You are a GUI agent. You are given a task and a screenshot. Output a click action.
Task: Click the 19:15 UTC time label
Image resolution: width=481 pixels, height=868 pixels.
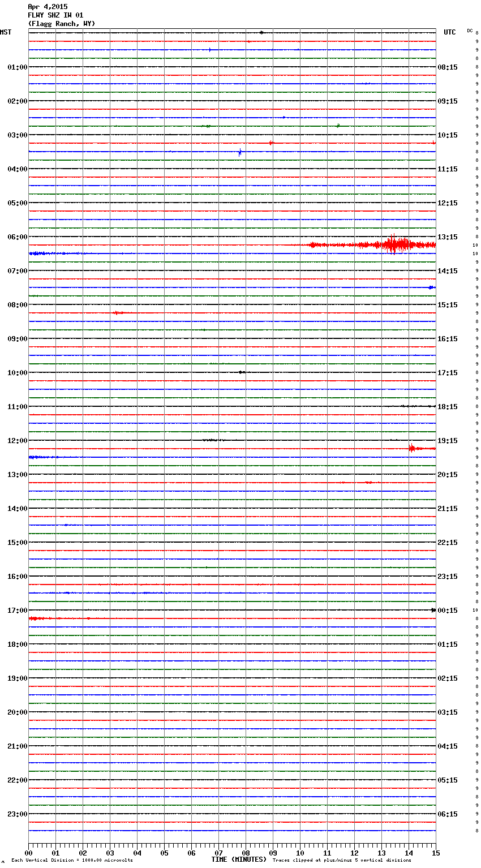448,441
